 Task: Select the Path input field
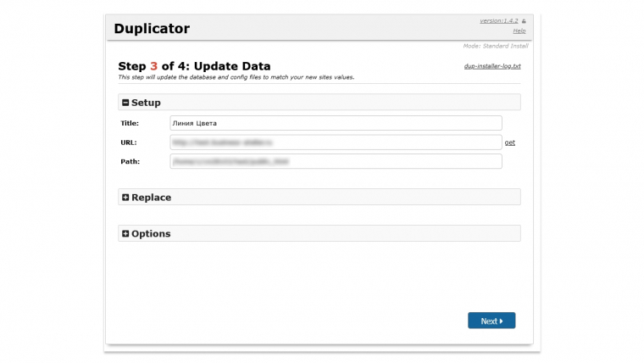click(x=335, y=161)
